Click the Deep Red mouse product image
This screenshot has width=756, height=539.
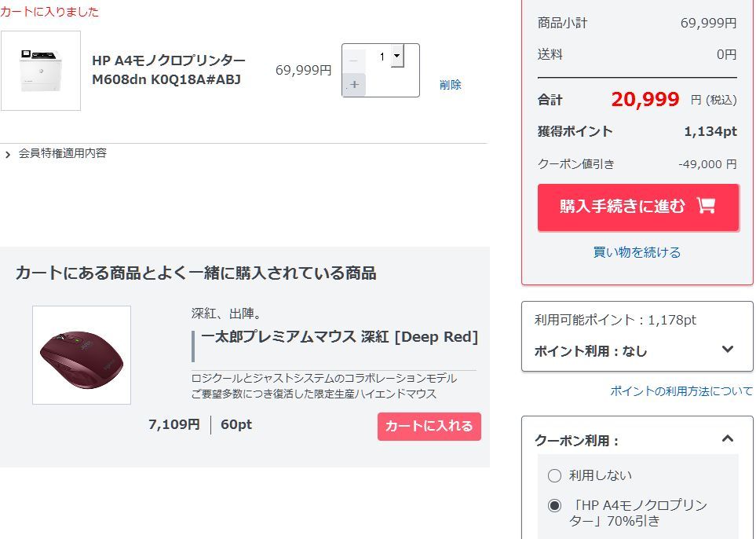pyautogui.click(x=82, y=355)
